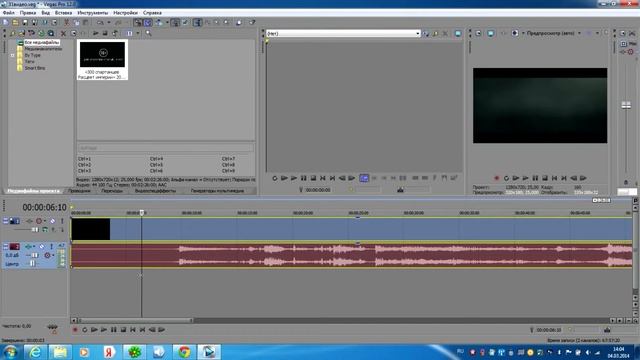Click the master volume fader in mixer
The width and height of the screenshot is (640, 360).
[x=626, y=105]
